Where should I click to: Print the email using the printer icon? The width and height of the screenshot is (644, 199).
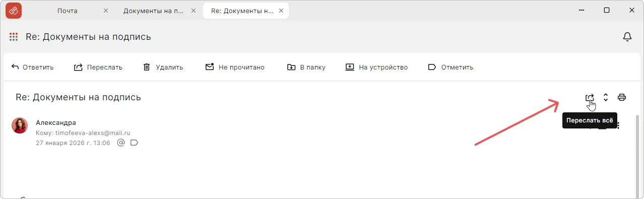622,97
